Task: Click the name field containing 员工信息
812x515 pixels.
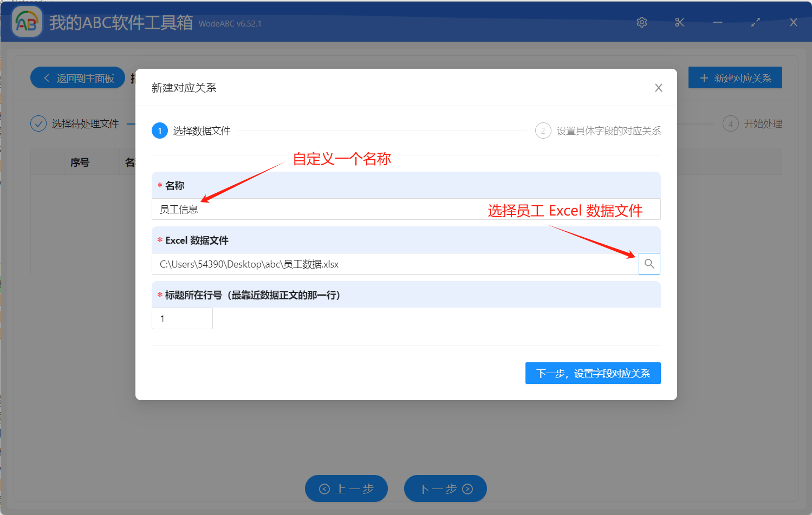Action: pos(405,209)
